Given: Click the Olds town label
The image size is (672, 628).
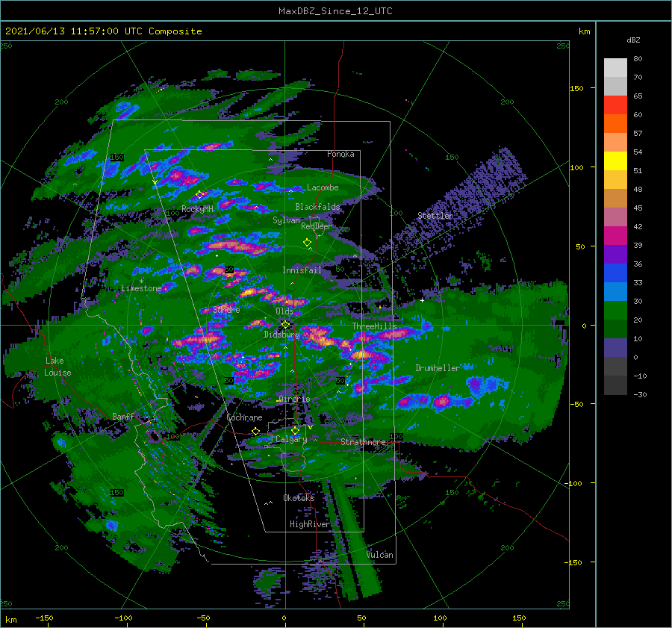Looking at the screenshot, I should coord(284,311).
